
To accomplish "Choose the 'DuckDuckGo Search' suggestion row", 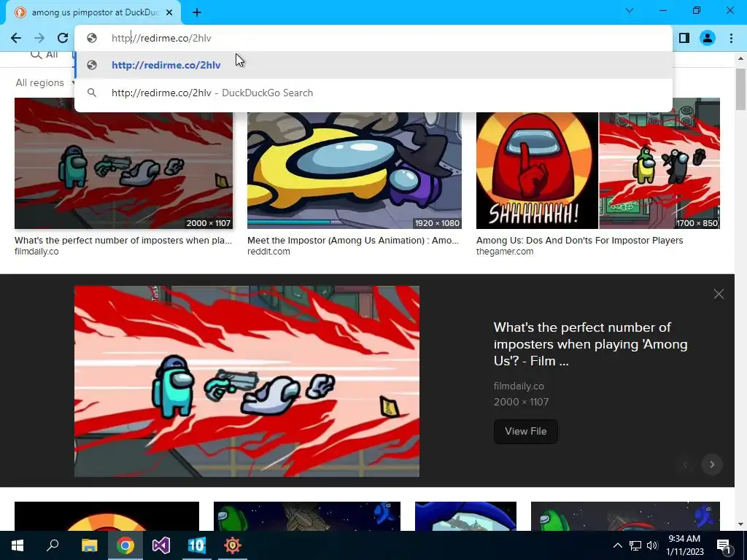I will (373, 93).
